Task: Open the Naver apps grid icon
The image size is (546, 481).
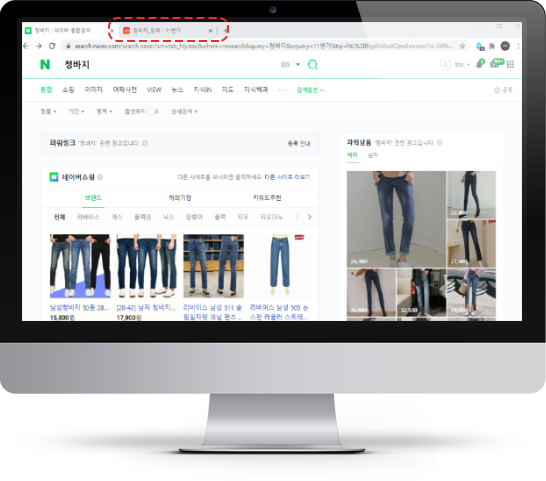Action: (x=510, y=64)
